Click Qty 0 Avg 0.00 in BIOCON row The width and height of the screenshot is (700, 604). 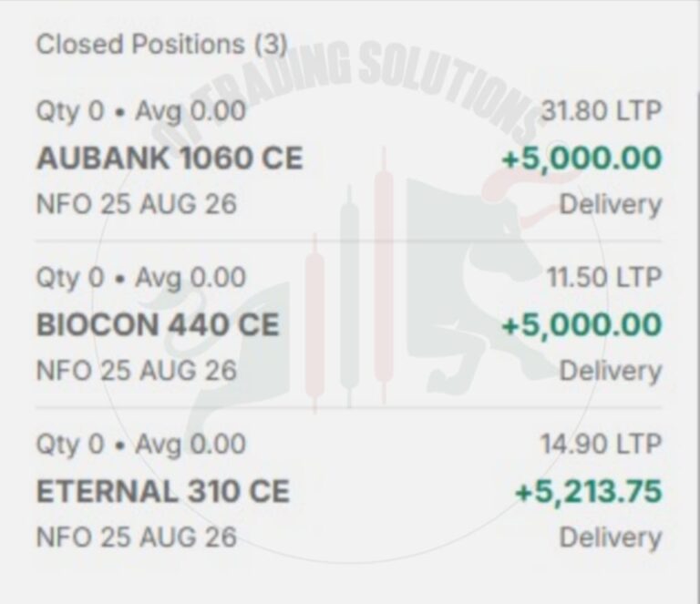[140, 278]
